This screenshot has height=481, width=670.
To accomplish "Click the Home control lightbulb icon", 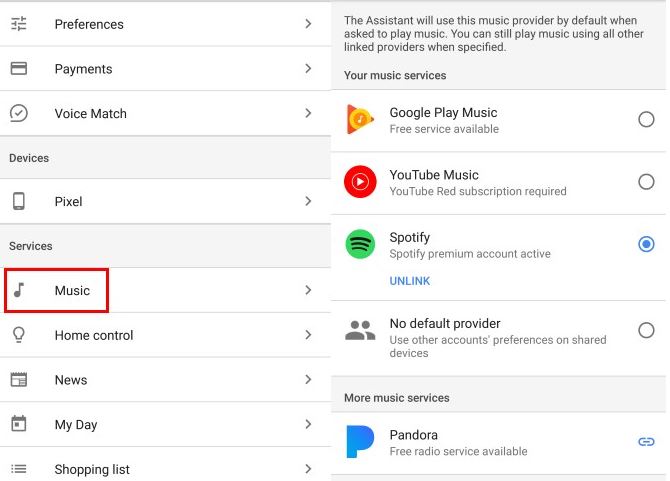I will coord(19,335).
